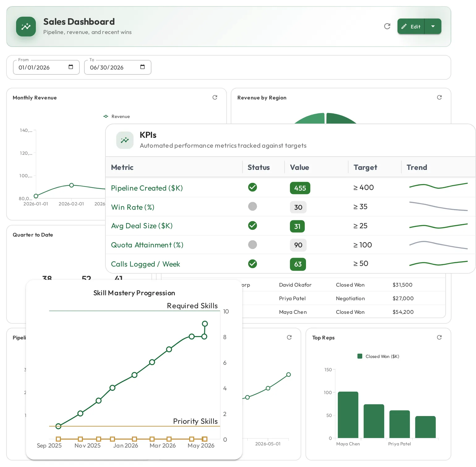
Task: Open the From date calendar picker
Action: (71, 67)
